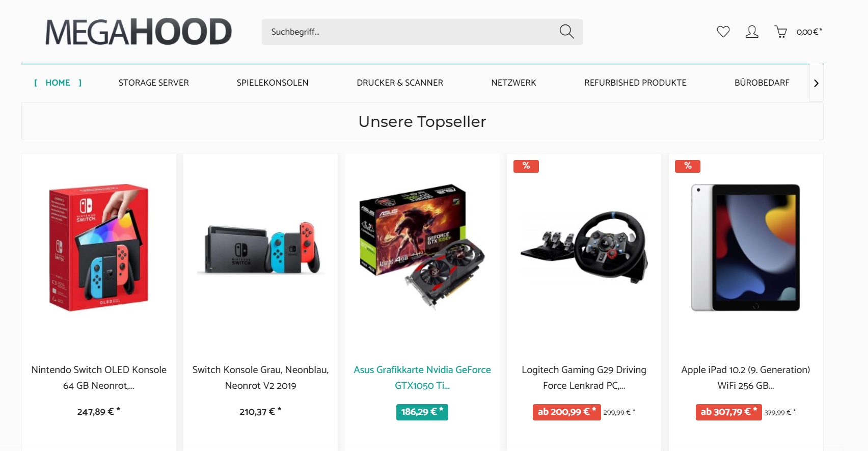Open the wishlist heart icon
Image resolution: width=868 pixels, height=451 pixels.
click(x=723, y=32)
